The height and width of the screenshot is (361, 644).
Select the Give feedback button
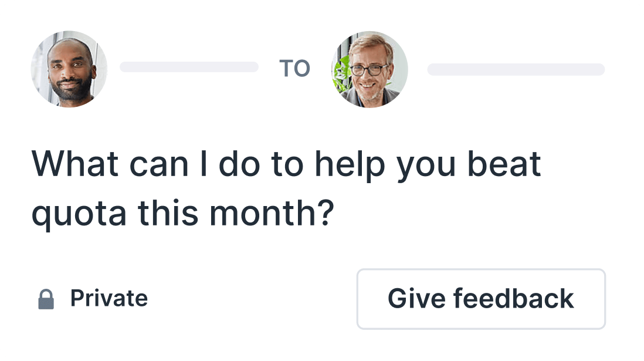[x=481, y=299]
